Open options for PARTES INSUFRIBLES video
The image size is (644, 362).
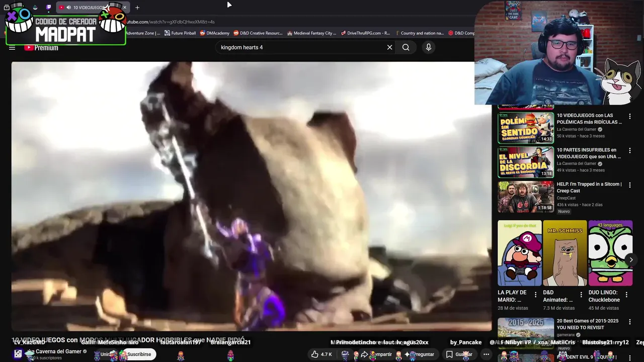629,150
